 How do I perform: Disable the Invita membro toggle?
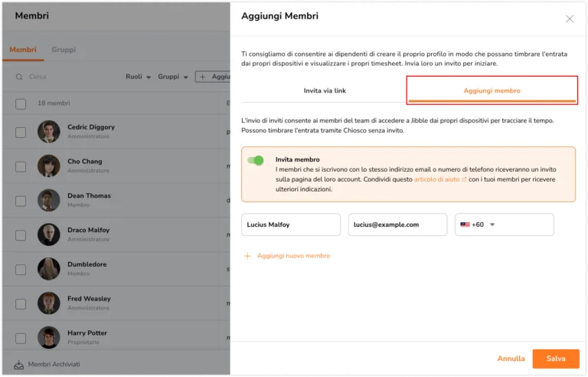pyautogui.click(x=256, y=160)
